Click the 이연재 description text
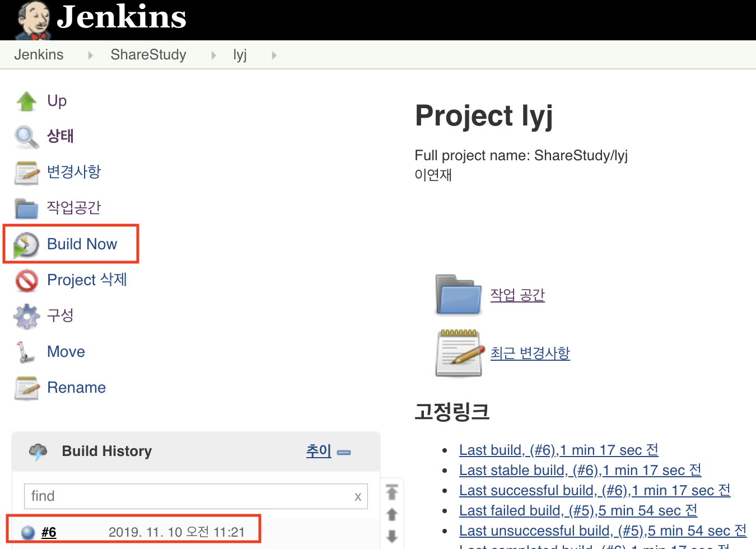This screenshot has height=549, width=756. (x=433, y=175)
